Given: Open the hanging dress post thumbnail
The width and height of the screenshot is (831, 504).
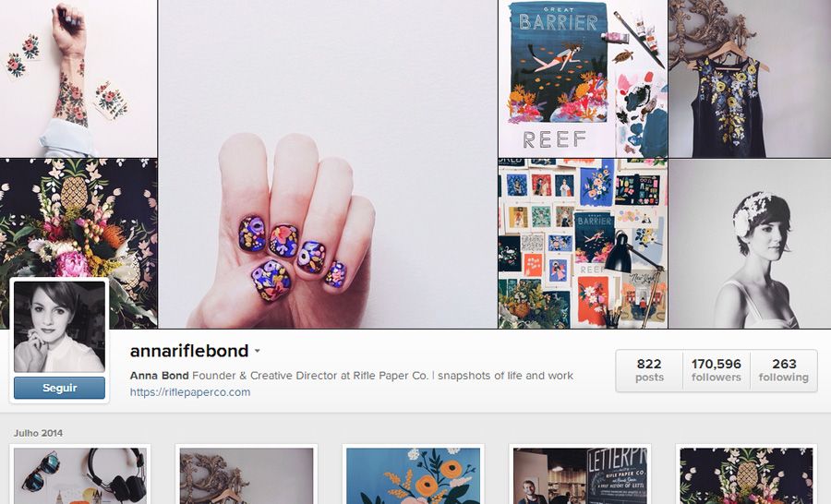Looking at the screenshot, I should point(247,475).
